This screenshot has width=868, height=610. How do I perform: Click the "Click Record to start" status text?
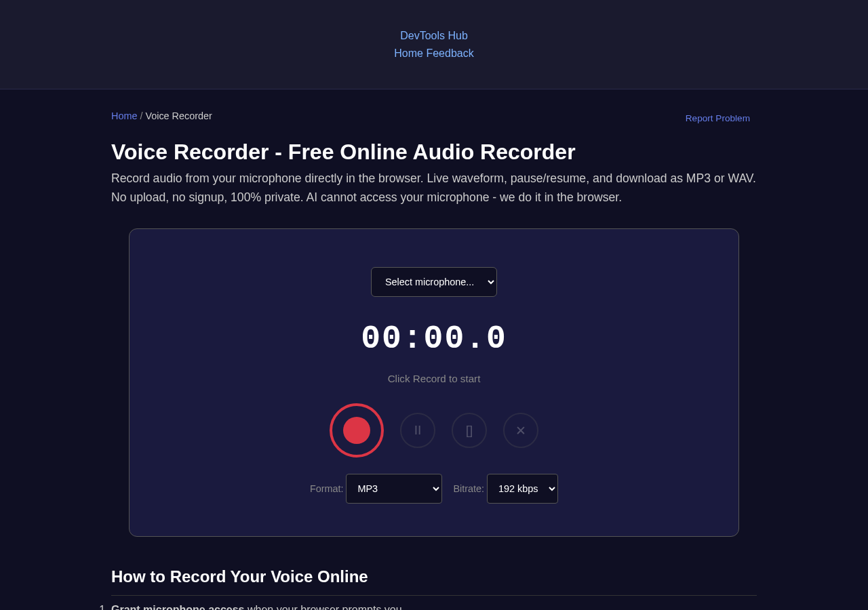434,379
